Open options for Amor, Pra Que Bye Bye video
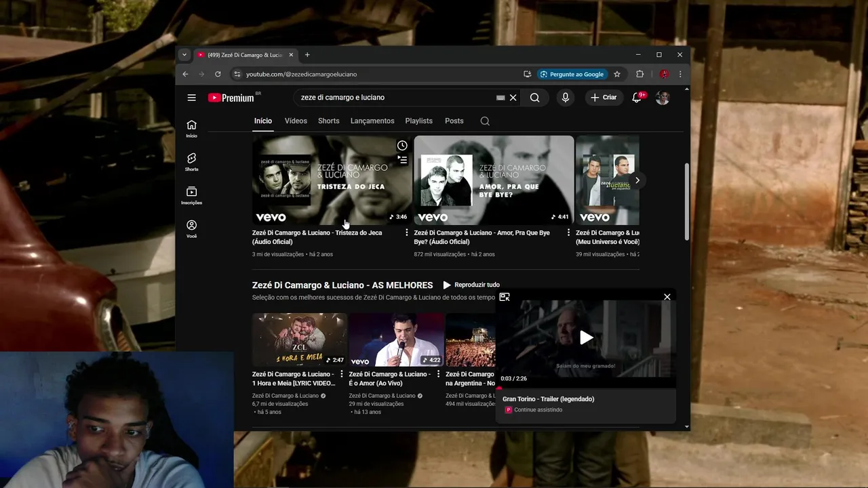The image size is (868, 488). pos(568,232)
